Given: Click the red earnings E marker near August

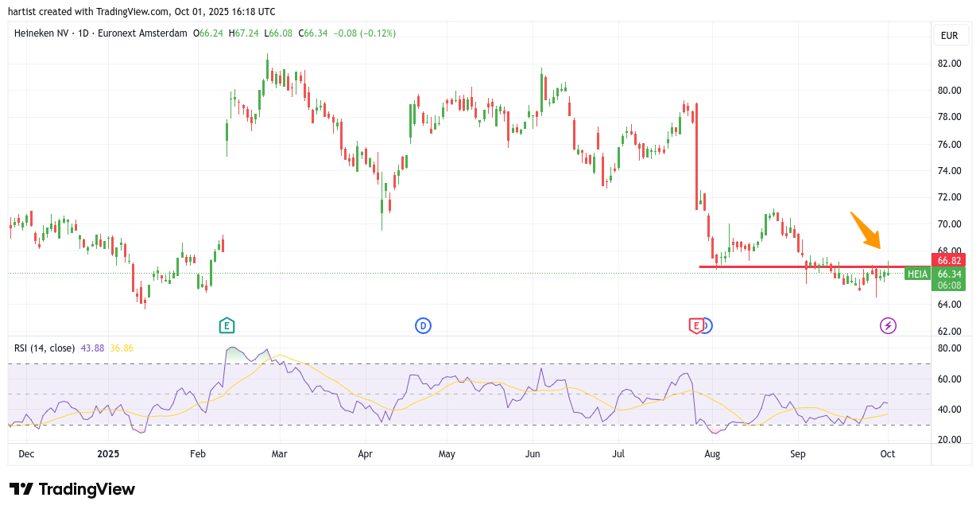Looking at the screenshot, I should (x=695, y=325).
